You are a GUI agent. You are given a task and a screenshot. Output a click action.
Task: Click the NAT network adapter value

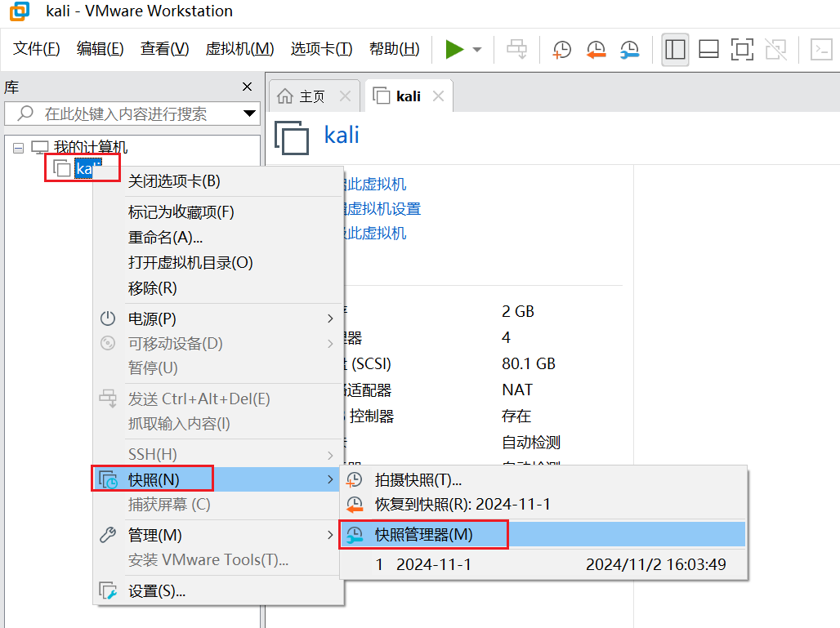tap(517, 390)
